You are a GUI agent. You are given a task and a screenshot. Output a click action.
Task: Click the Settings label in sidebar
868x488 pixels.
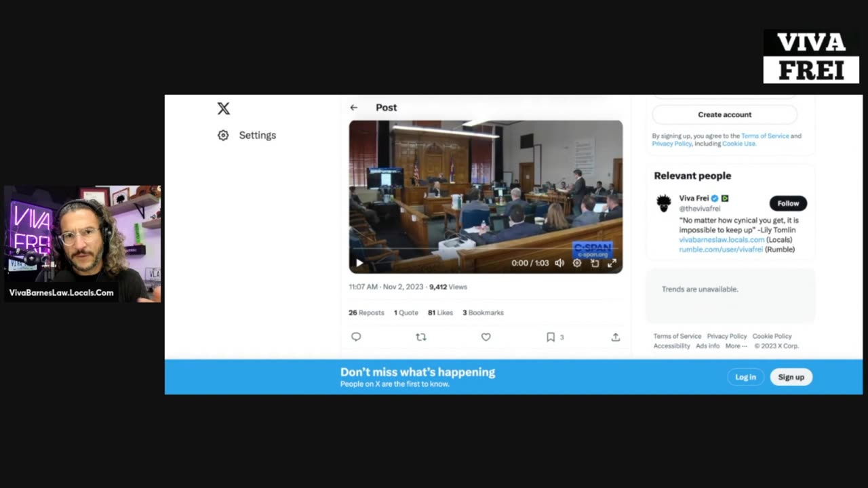pos(258,136)
